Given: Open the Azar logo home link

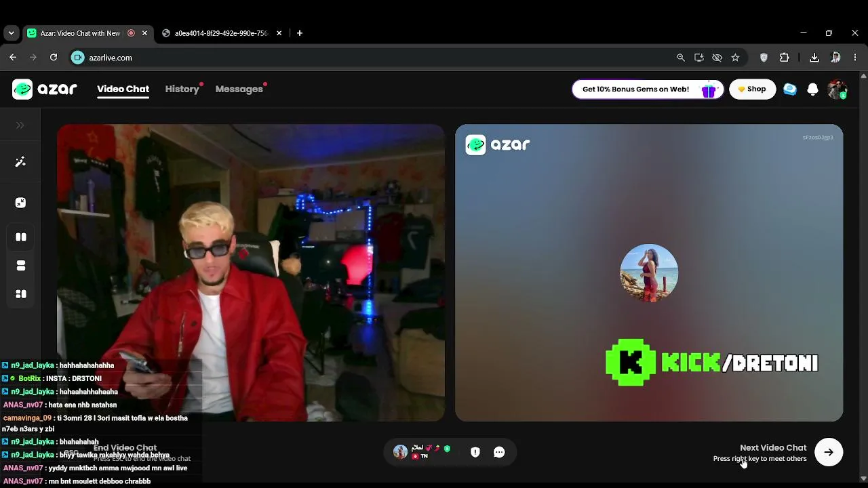Looking at the screenshot, I should click(x=45, y=89).
